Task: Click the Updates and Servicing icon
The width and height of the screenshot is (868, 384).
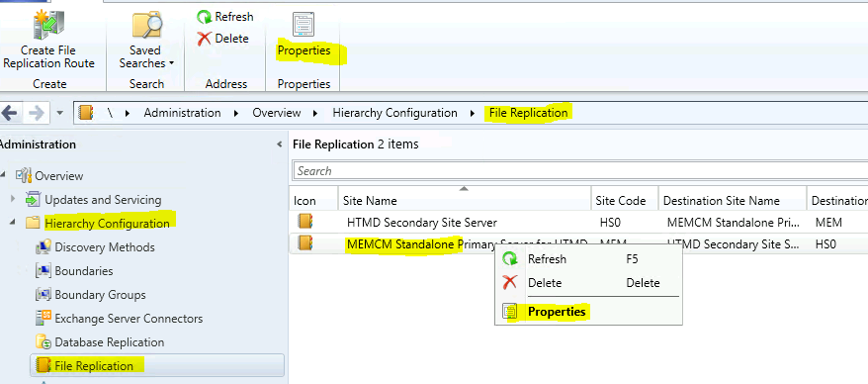Action: click(x=34, y=200)
